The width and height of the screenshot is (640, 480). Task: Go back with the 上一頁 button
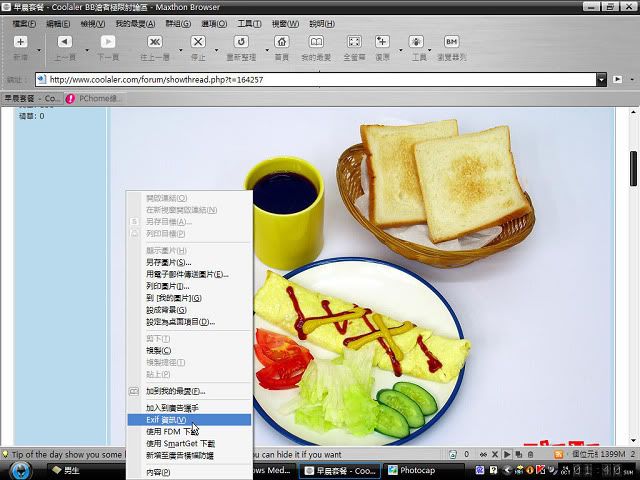(65, 43)
